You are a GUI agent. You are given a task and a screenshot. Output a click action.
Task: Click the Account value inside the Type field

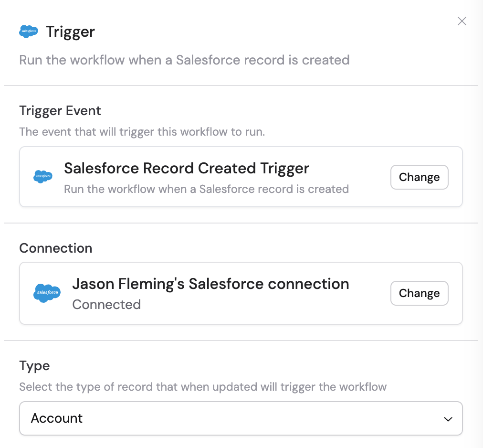pos(57,418)
